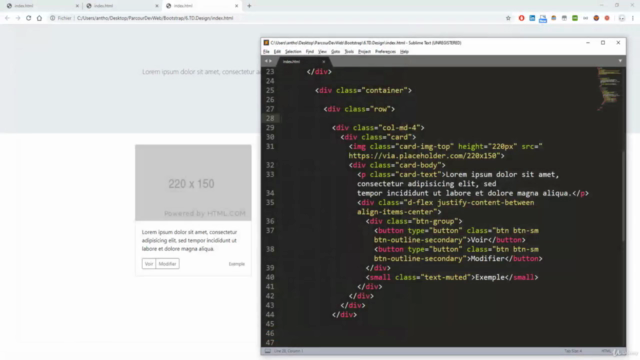Click Sublime's vertical scrollbar
This screenshot has width=640, height=360.
click(623, 196)
